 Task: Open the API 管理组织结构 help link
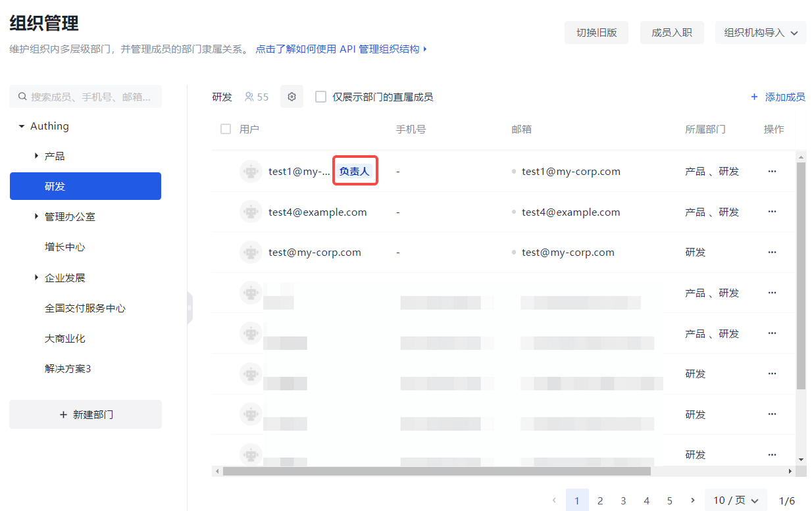(x=341, y=49)
